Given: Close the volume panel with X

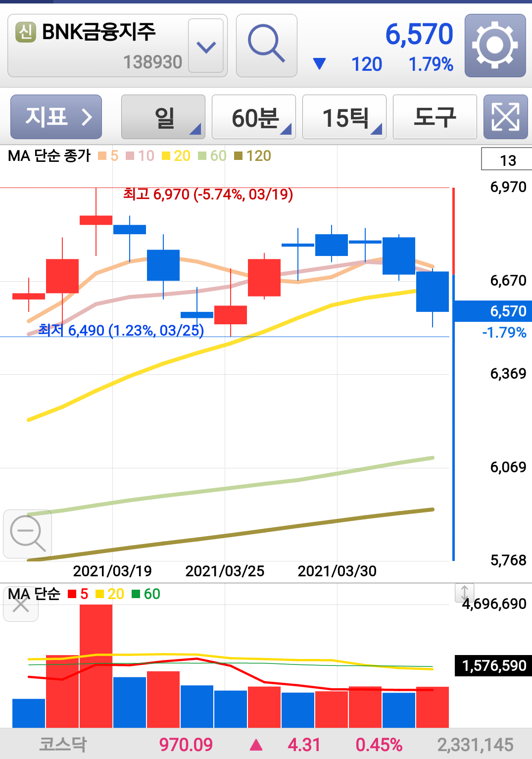Looking at the screenshot, I should tap(21, 604).
